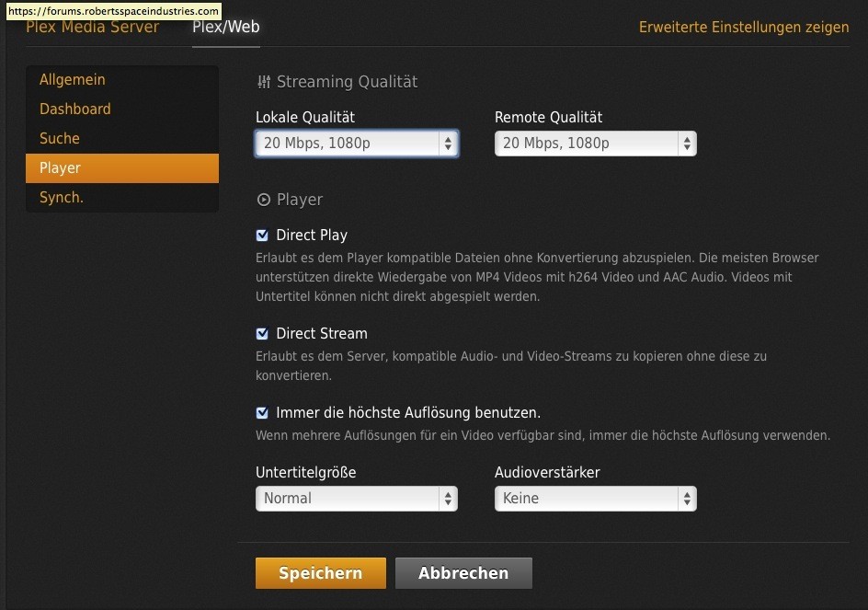
Task: Open the Remote Qualität dropdown
Action: click(596, 144)
